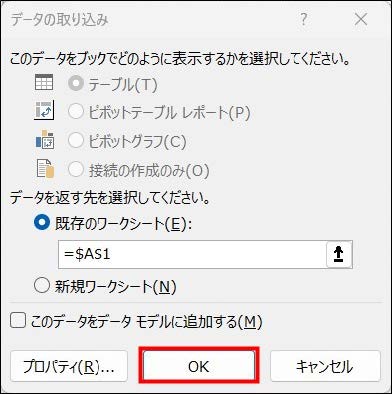
Task: Select 既存のワークシート(E) radio button
Action: click(42, 223)
